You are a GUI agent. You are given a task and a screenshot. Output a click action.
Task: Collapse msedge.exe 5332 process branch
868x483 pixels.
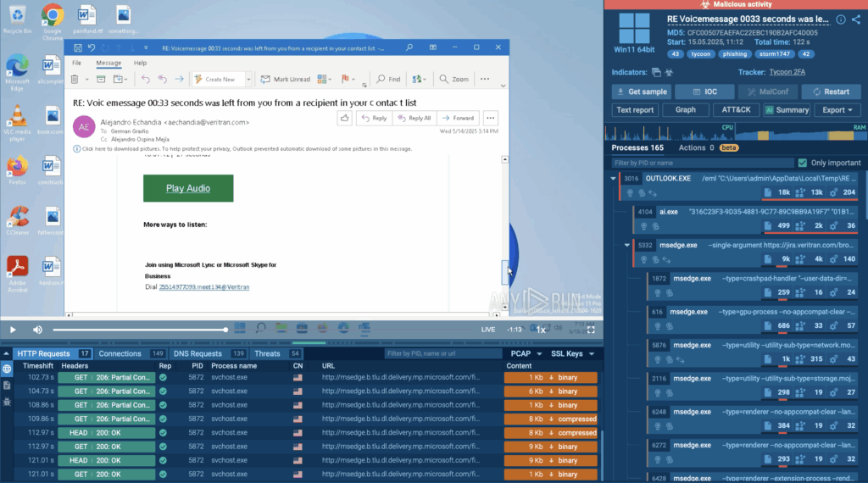[626, 245]
